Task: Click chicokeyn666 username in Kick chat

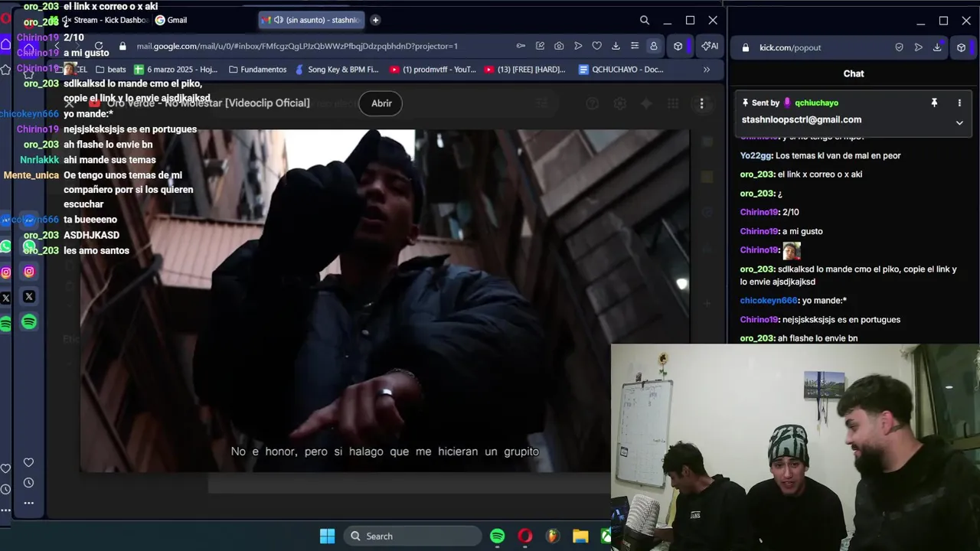Action: click(x=769, y=301)
